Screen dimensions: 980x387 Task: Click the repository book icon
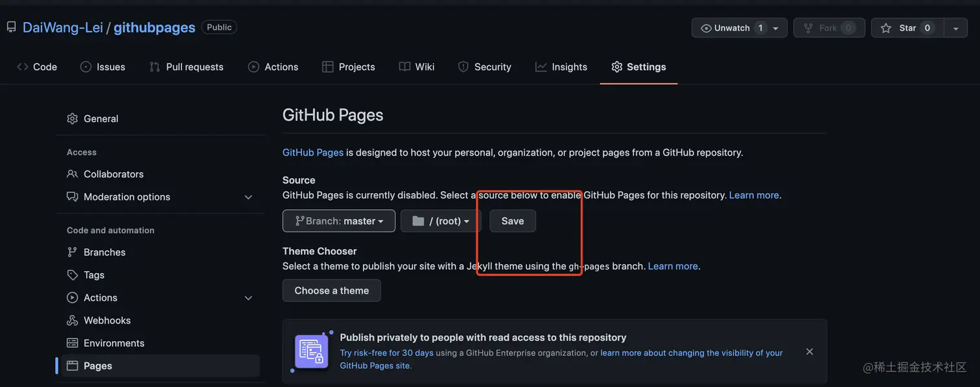click(x=11, y=27)
